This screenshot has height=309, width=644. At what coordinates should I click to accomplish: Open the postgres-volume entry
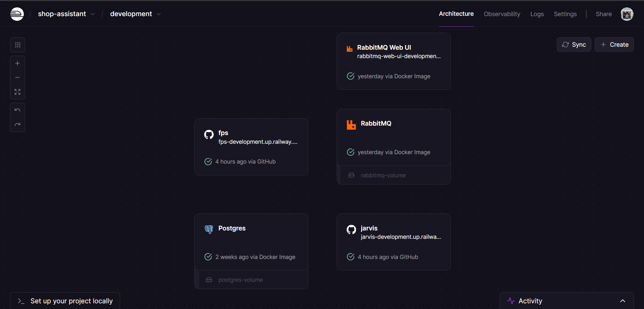(251, 280)
